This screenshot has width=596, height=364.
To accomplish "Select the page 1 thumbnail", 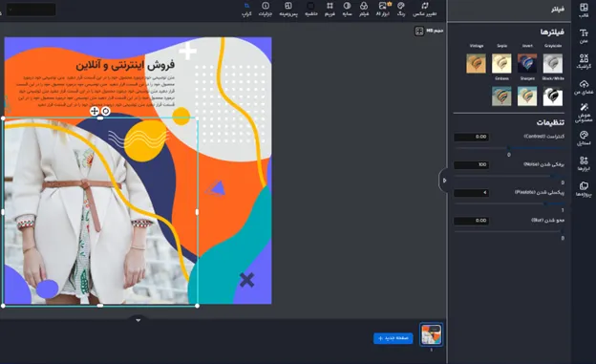I will (431, 334).
